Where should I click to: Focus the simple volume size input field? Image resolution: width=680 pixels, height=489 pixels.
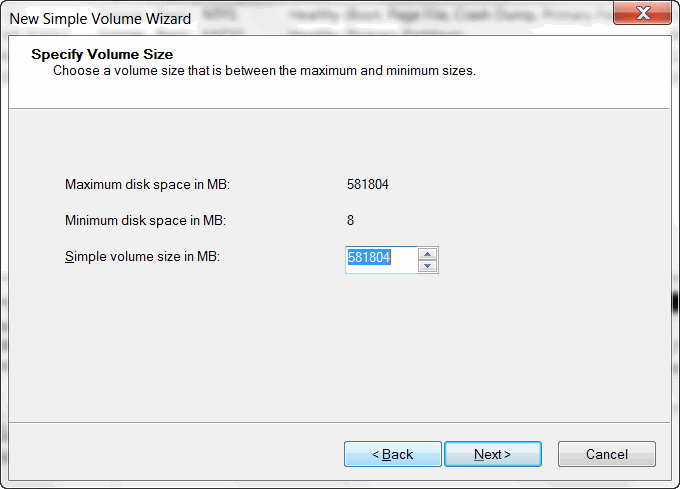coord(381,260)
